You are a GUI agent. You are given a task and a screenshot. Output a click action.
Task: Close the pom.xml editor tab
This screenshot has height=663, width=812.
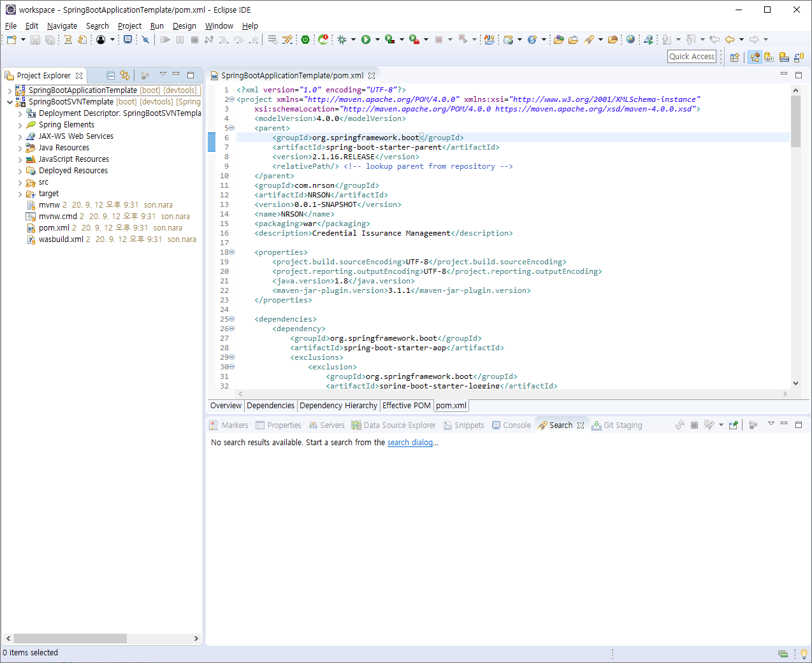pyautogui.click(x=372, y=76)
